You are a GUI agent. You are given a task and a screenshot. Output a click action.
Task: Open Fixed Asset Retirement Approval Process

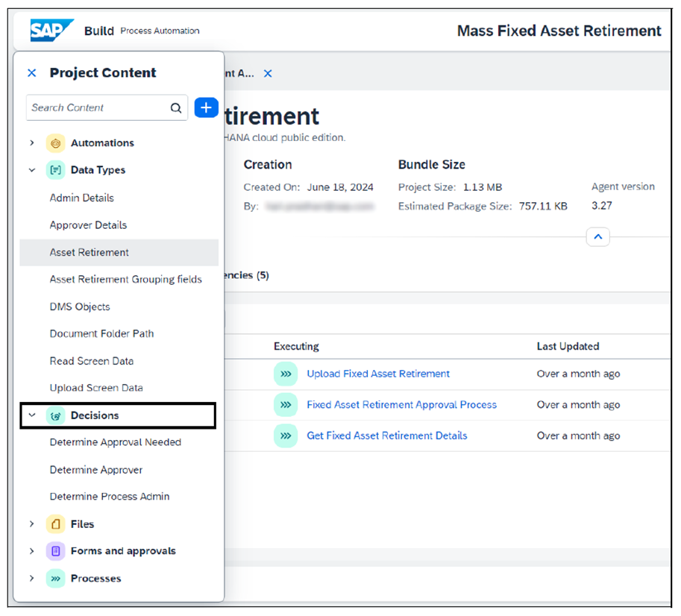click(x=402, y=405)
